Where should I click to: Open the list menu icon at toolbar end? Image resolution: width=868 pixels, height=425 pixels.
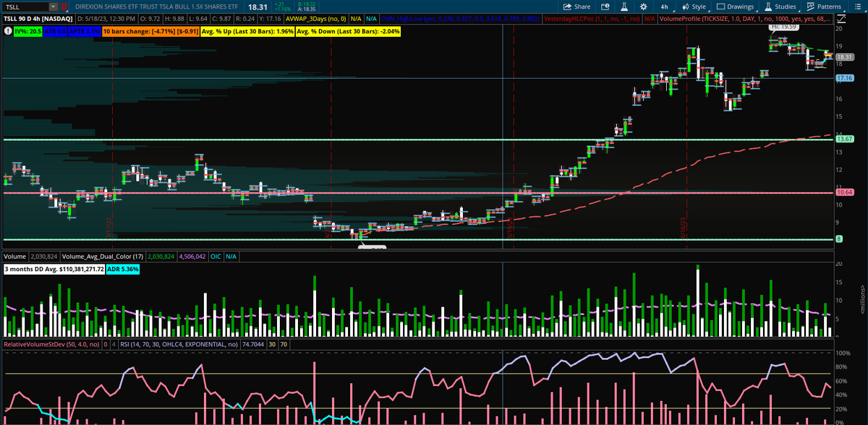click(856, 6)
